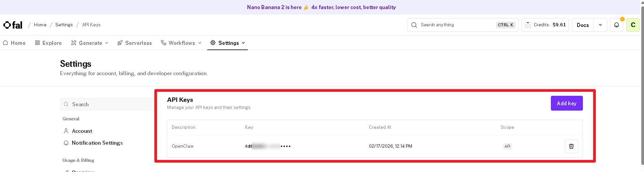644x172 pixels.
Task: Open the Docs link
Action: click(x=583, y=25)
